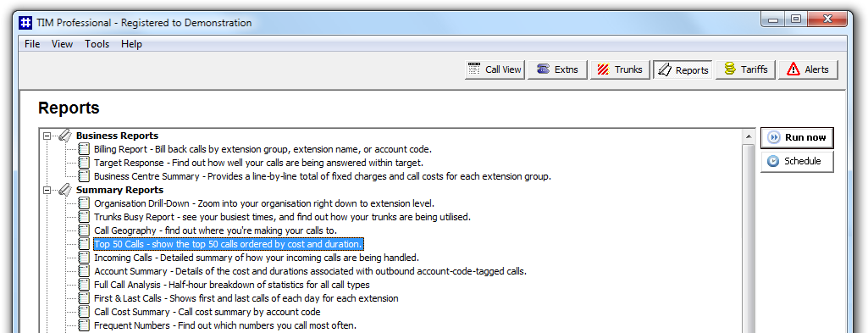Open the Tools menu

tap(97, 44)
